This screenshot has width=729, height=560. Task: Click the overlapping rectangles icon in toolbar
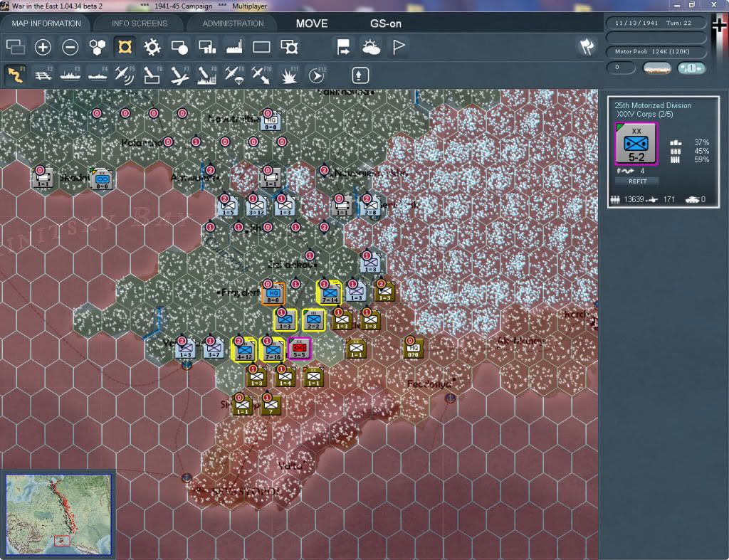coord(16,47)
